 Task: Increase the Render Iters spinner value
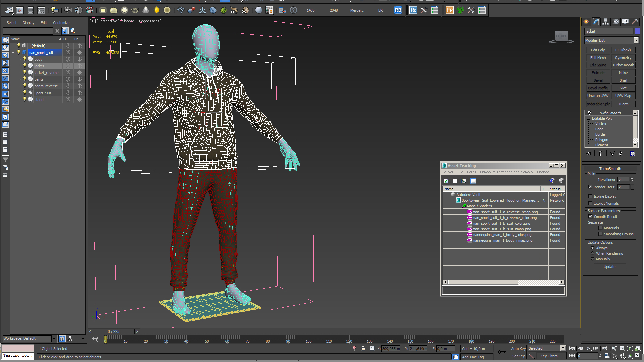point(632,186)
